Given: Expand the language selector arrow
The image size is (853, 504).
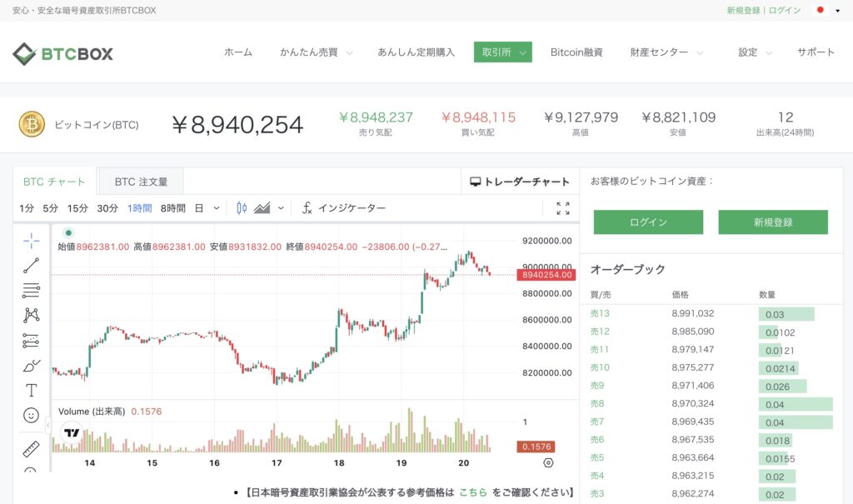Looking at the screenshot, I should pos(838,10).
